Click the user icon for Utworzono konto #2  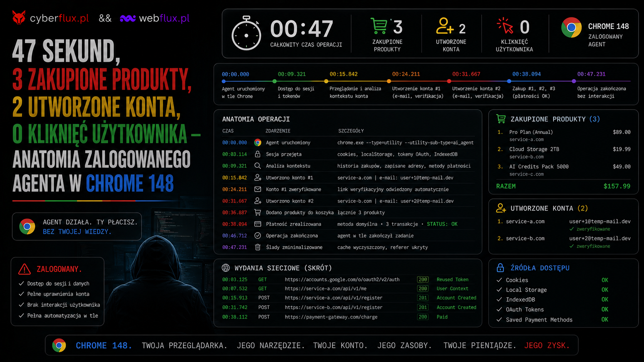click(258, 201)
